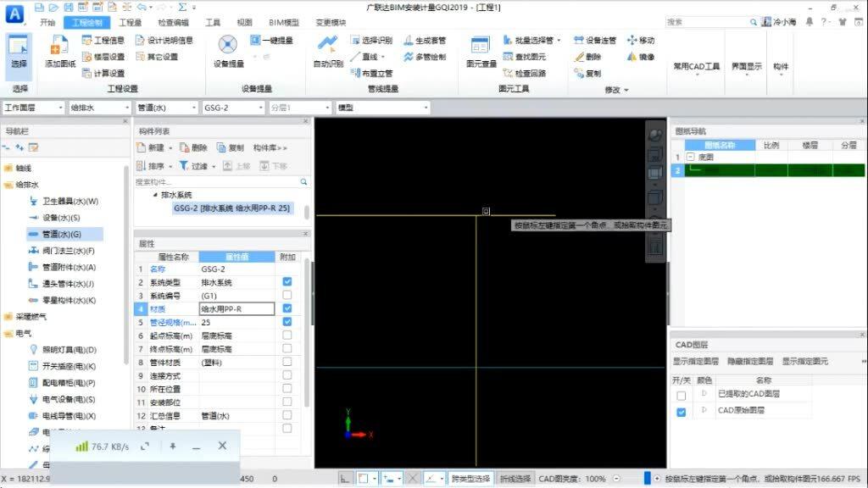The height and width of the screenshot is (488, 868).
Task: Open 楼层设置 floor settings
Action: 103,57
